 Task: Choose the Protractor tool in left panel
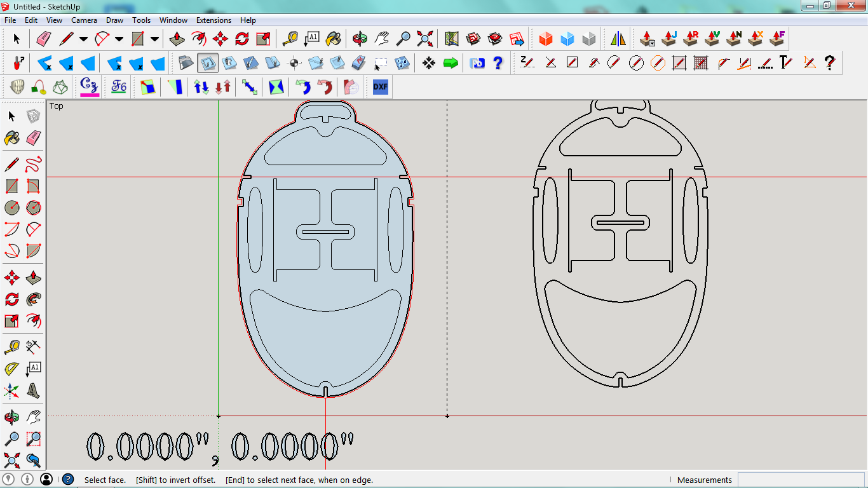(x=11, y=369)
